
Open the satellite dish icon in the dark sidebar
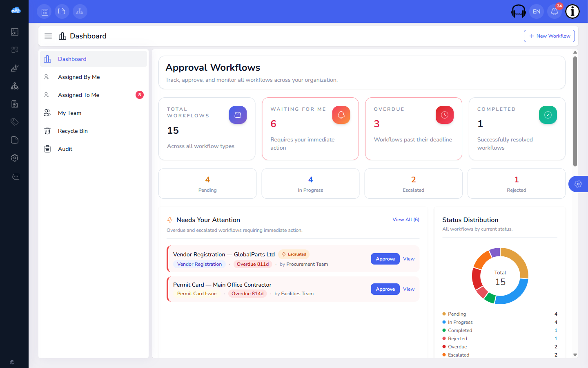[15, 68]
